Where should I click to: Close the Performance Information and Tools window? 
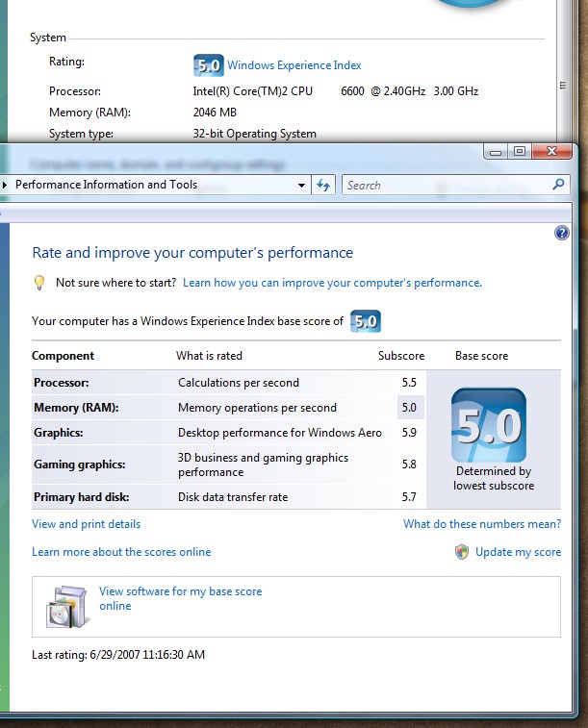pyautogui.click(x=551, y=151)
